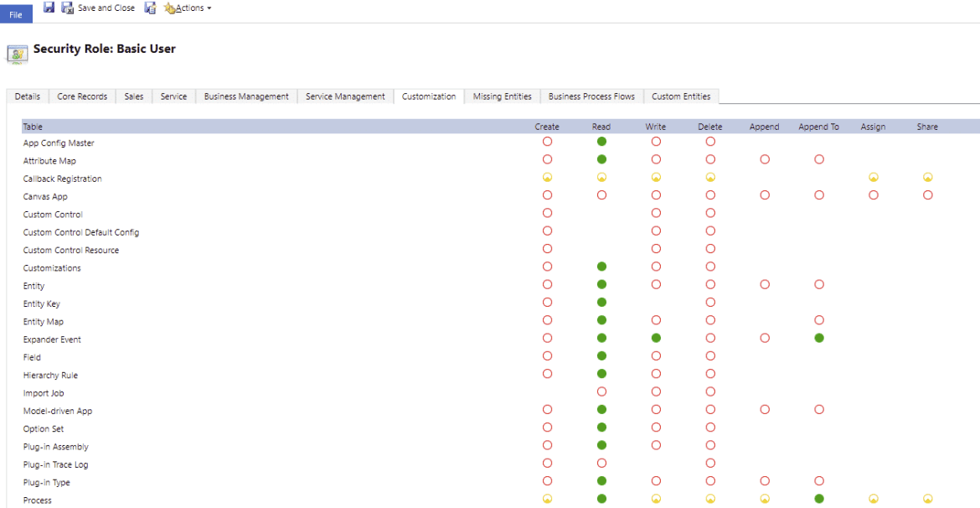Image resolution: width=980 pixels, height=508 pixels.
Task: Open the Missing Entities tab
Action: point(503,96)
